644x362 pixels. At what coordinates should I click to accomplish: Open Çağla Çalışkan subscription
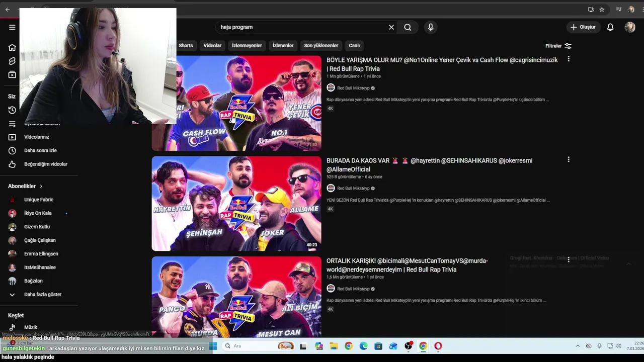coord(39,240)
